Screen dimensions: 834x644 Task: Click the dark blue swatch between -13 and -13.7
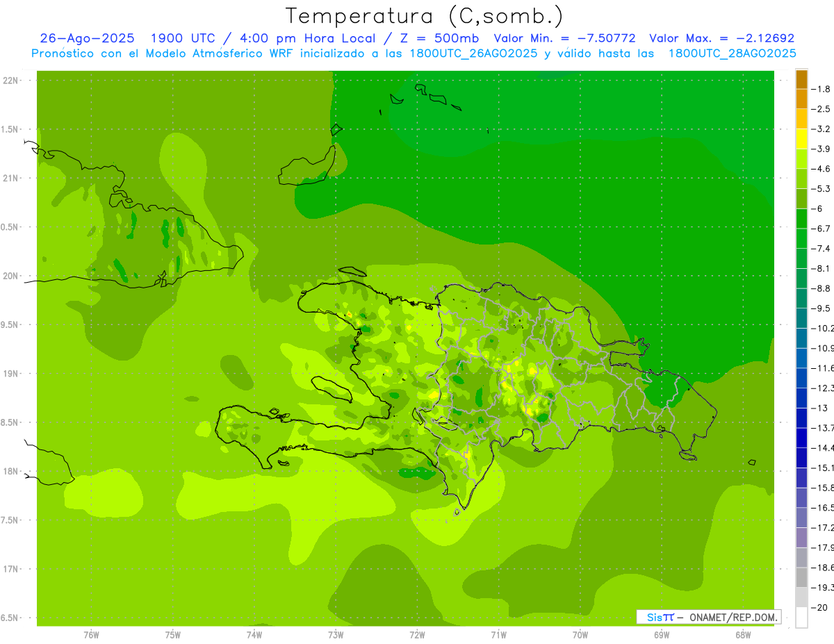coord(801,418)
